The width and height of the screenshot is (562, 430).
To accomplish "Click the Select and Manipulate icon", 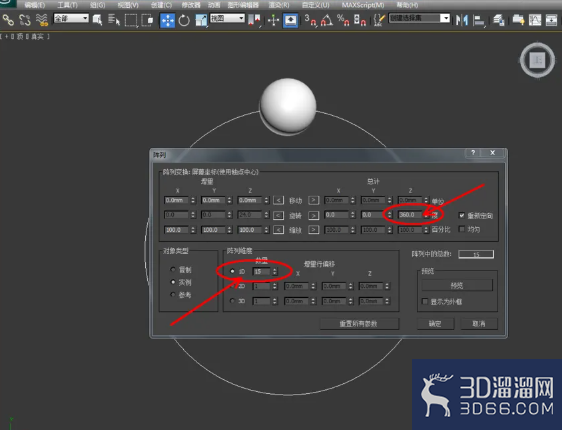I will point(273,20).
